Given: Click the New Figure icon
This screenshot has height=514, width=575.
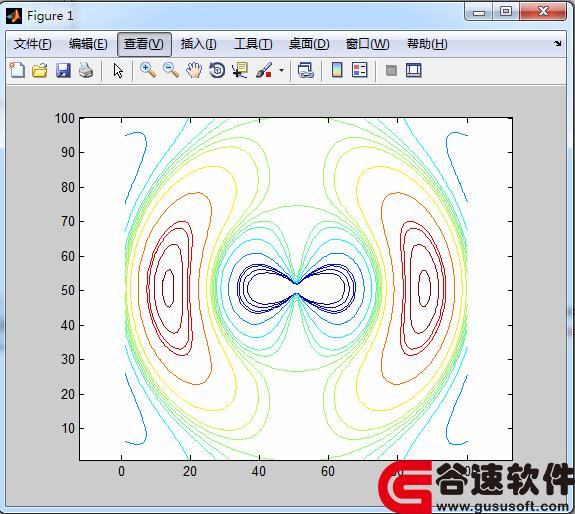Looking at the screenshot, I should pyautogui.click(x=17, y=70).
